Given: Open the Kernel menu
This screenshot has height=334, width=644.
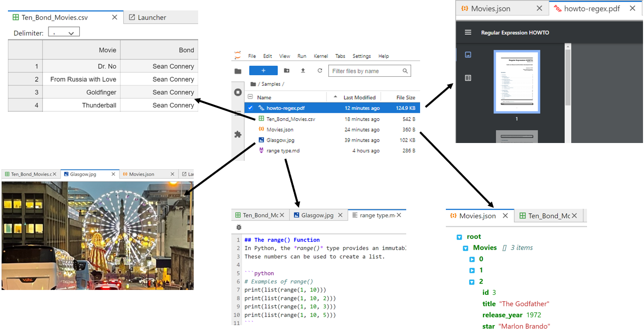Looking at the screenshot, I should (321, 56).
